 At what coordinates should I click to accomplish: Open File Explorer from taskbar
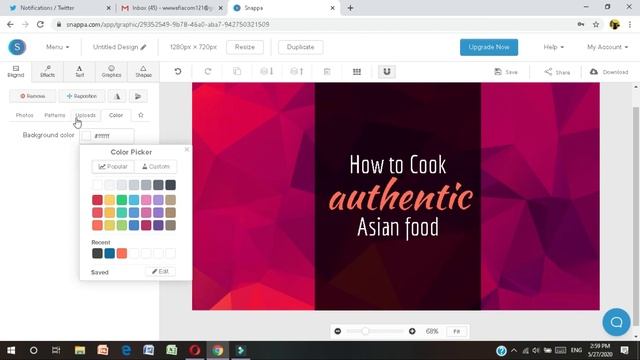[x=80, y=350]
